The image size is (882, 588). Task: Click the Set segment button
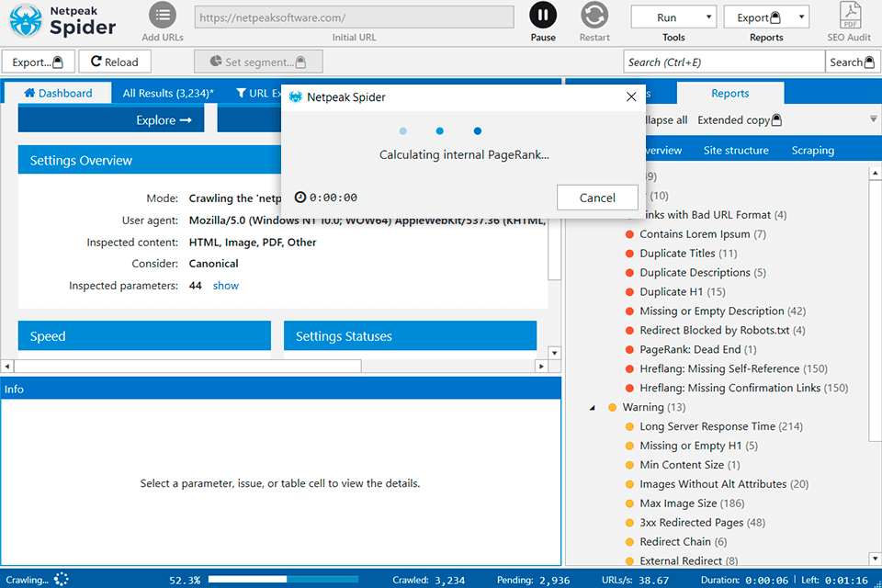[258, 62]
